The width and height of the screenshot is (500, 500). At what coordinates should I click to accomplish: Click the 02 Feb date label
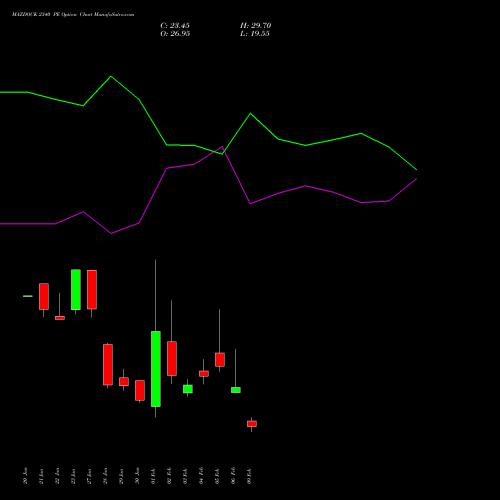click(x=170, y=476)
